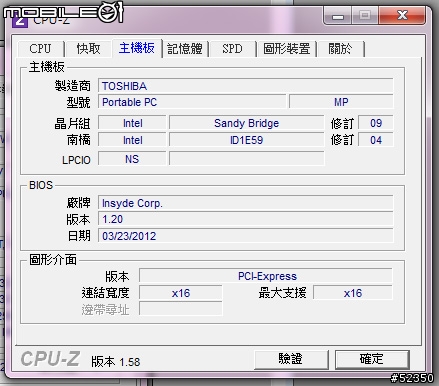Minimize the CPU-Z window
This screenshot has width=439, height=386.
click(x=338, y=16)
